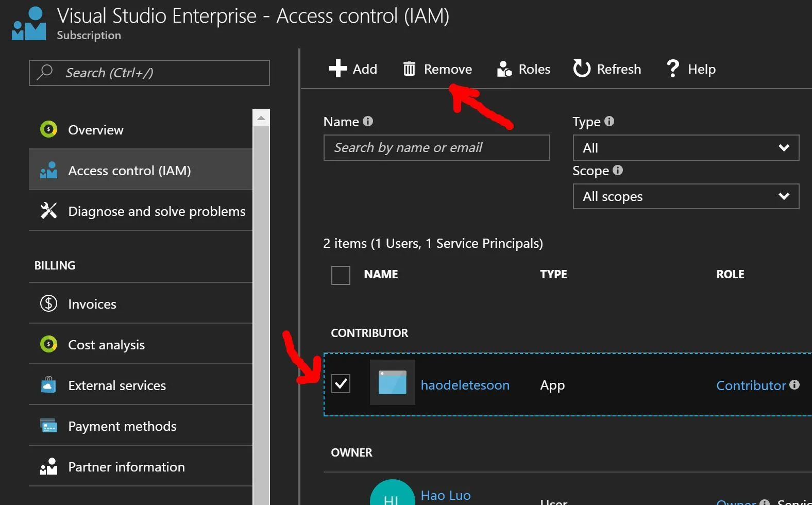Image resolution: width=812 pixels, height=505 pixels.
Task: Click the TYPE column header
Action: [x=553, y=274]
